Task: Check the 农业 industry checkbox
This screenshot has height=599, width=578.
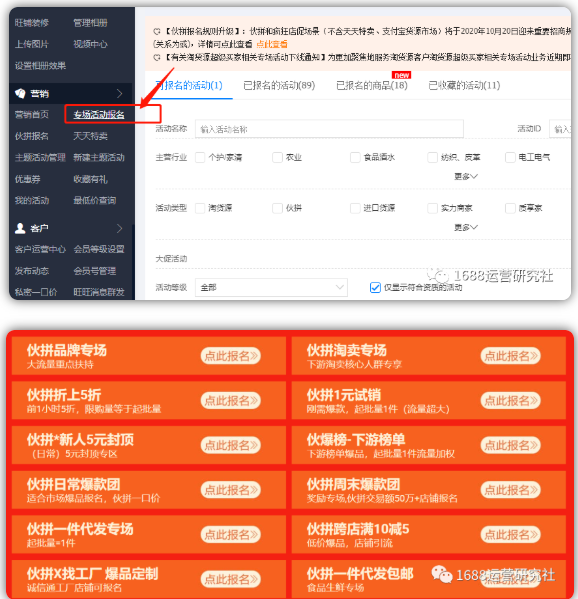Action: 277,157
